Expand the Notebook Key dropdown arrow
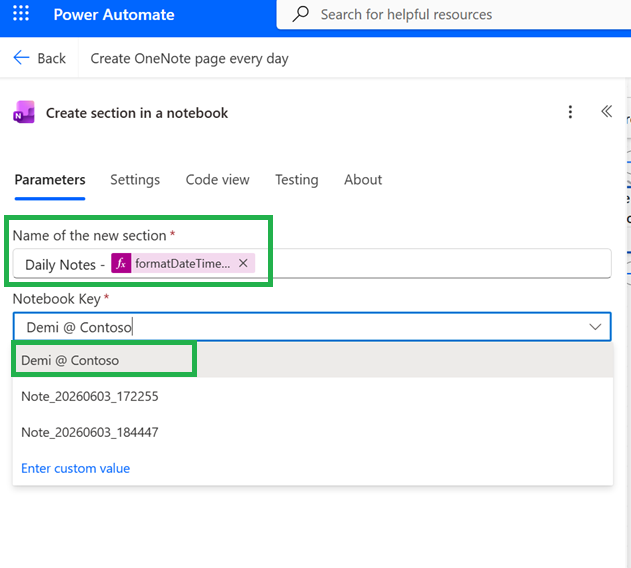The height and width of the screenshot is (568, 631). click(x=595, y=326)
